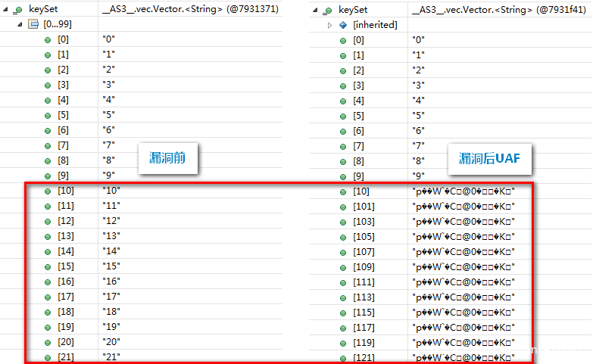Select the [18] index label
Viewport: 593px width, 364px height.
click(x=66, y=312)
